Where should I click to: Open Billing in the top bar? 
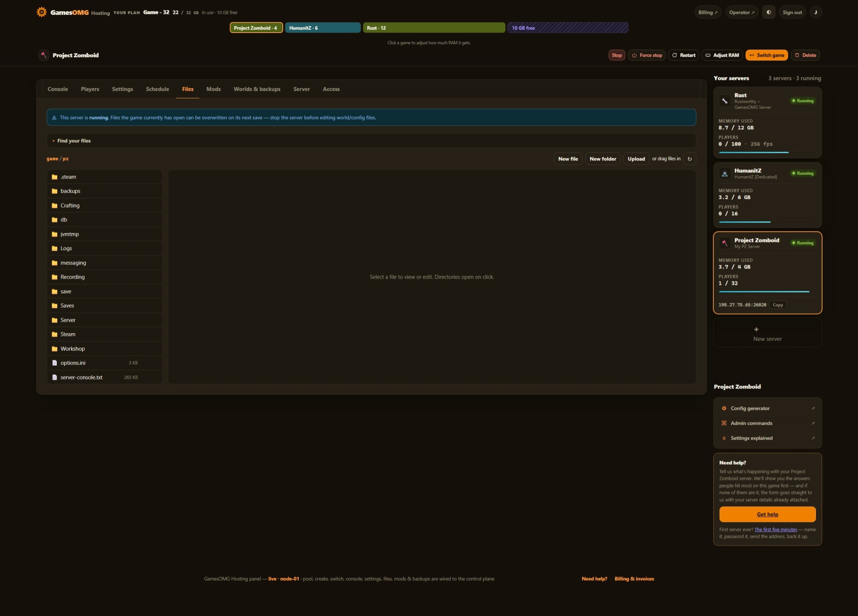click(708, 13)
